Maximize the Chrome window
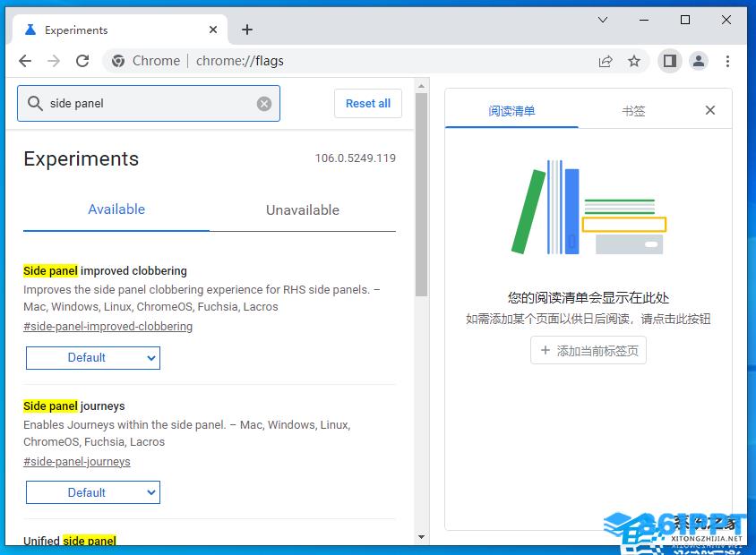Image resolution: width=756 pixels, height=555 pixels. [x=684, y=20]
